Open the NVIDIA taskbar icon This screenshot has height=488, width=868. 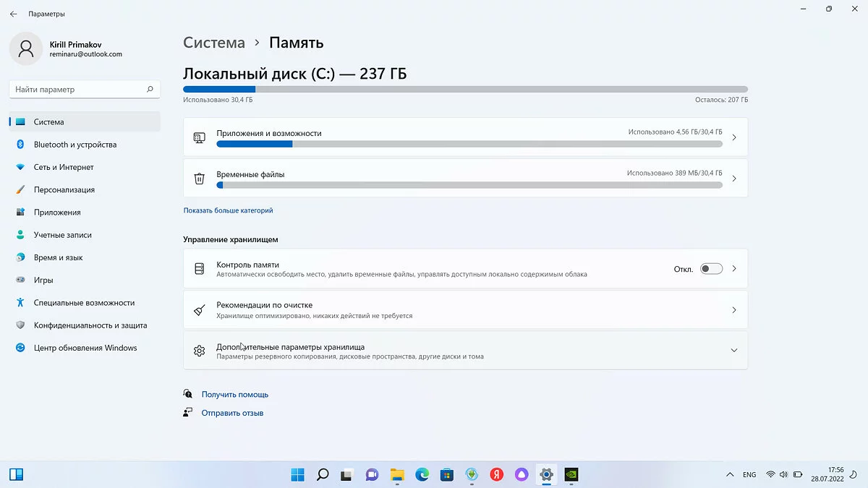pos(571,475)
